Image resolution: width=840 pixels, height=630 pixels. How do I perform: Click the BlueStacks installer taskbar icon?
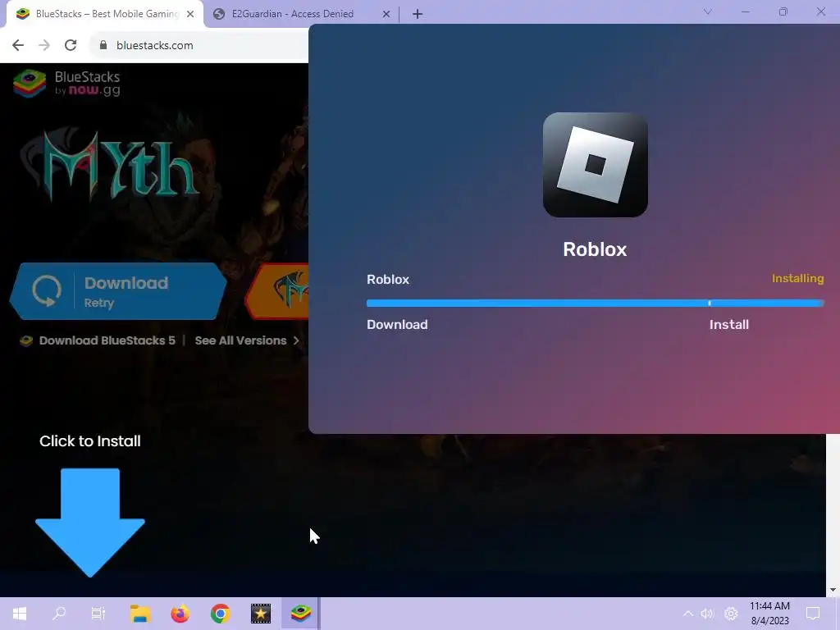301,614
